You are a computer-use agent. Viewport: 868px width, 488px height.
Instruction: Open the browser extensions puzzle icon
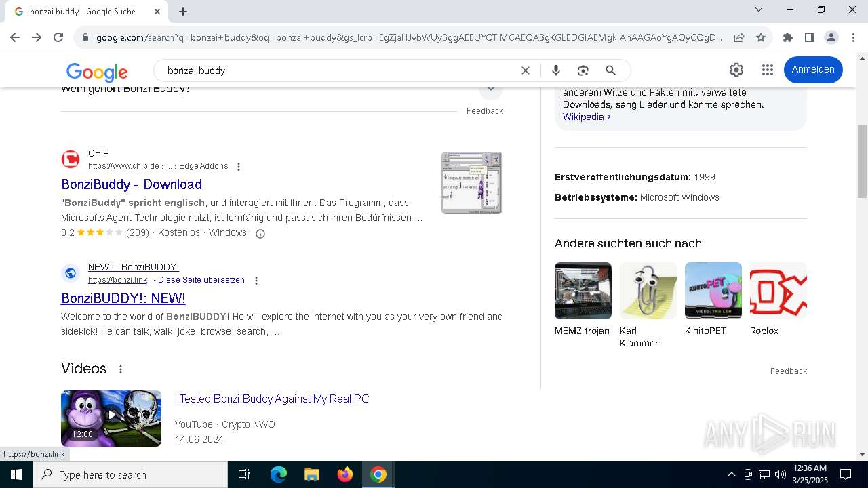click(x=788, y=38)
